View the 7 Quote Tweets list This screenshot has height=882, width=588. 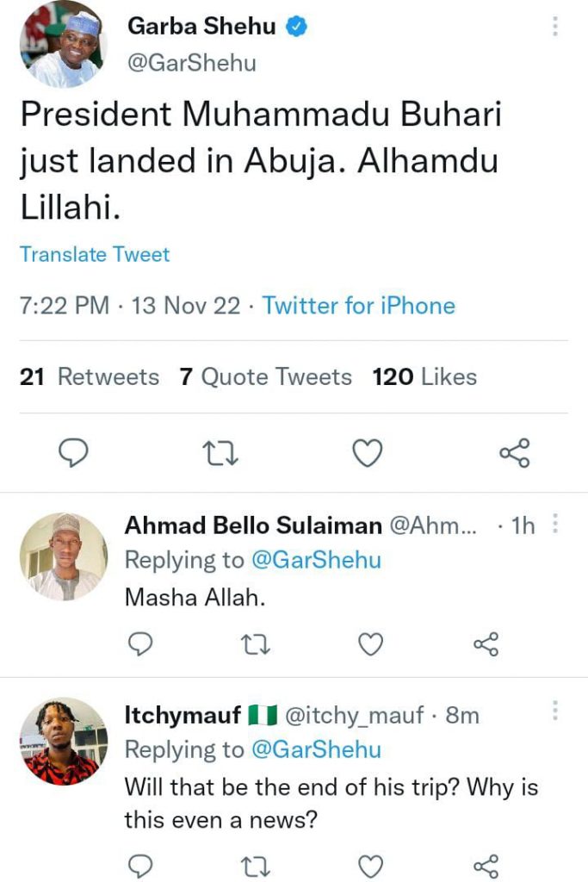(265, 377)
